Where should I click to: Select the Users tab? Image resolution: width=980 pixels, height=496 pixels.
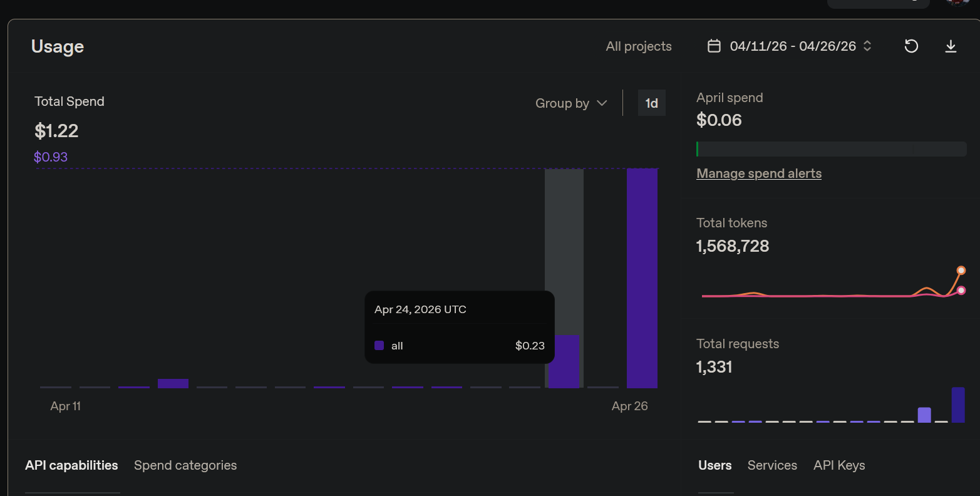(x=714, y=465)
